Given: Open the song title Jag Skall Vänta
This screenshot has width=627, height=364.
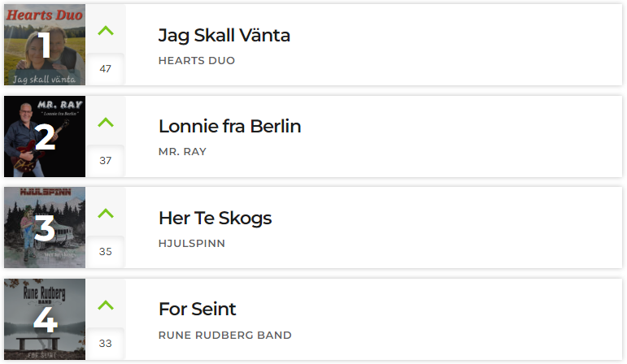Looking at the screenshot, I should 224,36.
